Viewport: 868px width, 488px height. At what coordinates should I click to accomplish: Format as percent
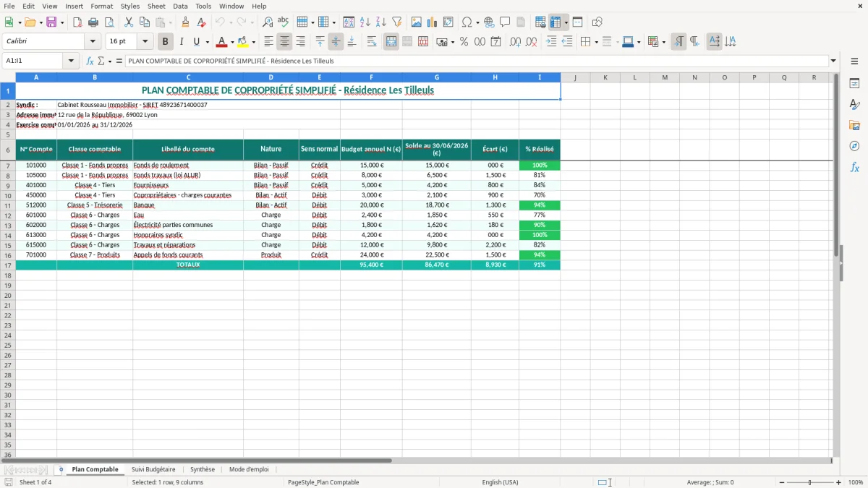(464, 42)
